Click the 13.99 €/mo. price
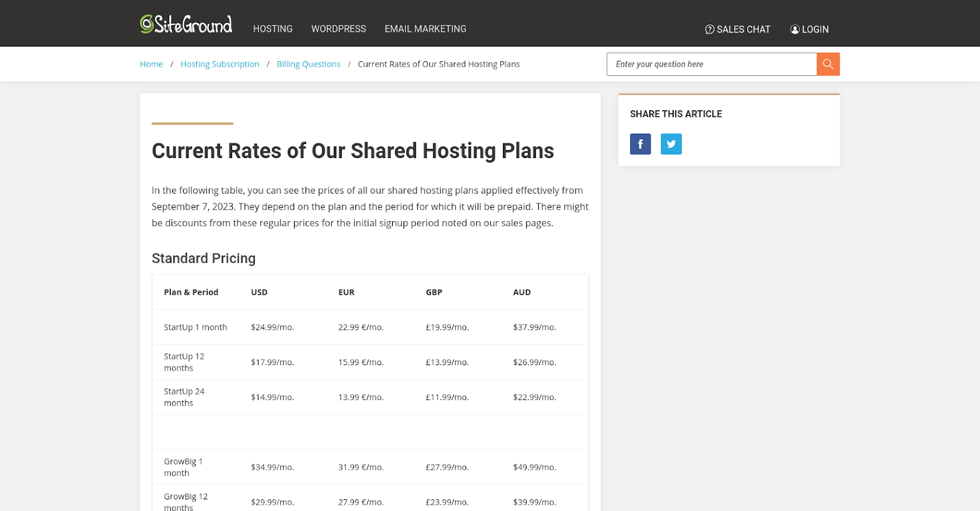 click(x=361, y=397)
